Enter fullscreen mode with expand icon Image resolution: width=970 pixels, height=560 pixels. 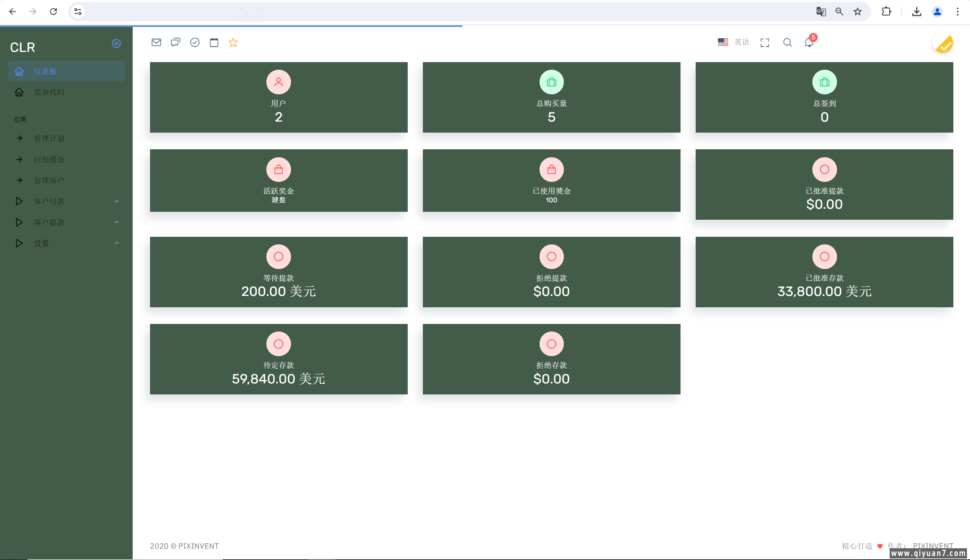765,43
